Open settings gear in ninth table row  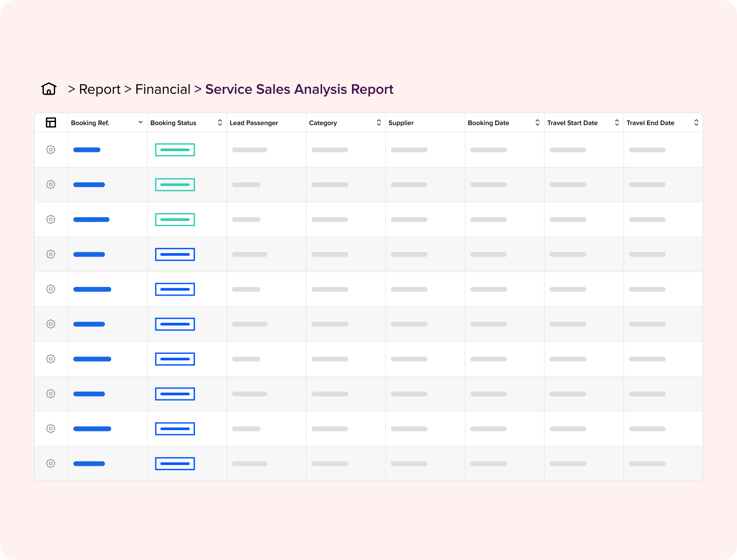[51, 428]
